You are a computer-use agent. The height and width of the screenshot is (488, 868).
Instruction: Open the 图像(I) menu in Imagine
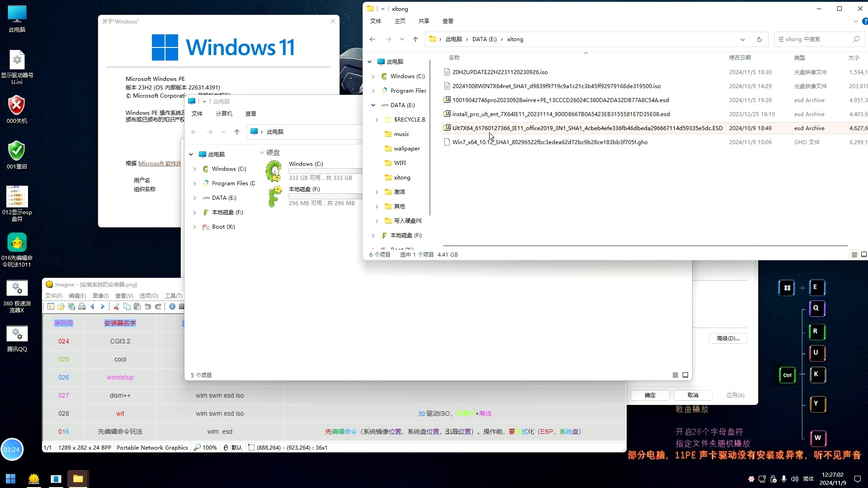pos(100,296)
